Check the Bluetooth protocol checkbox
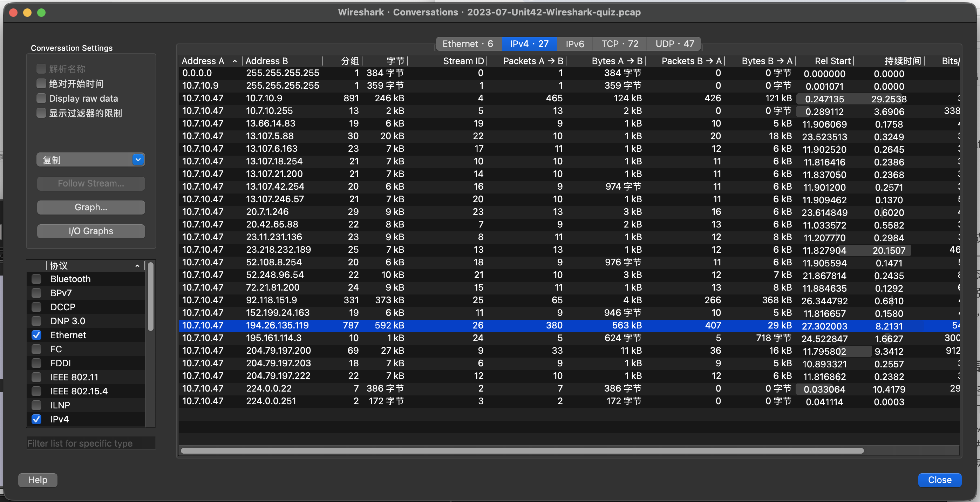The width and height of the screenshot is (980, 502). [36, 279]
